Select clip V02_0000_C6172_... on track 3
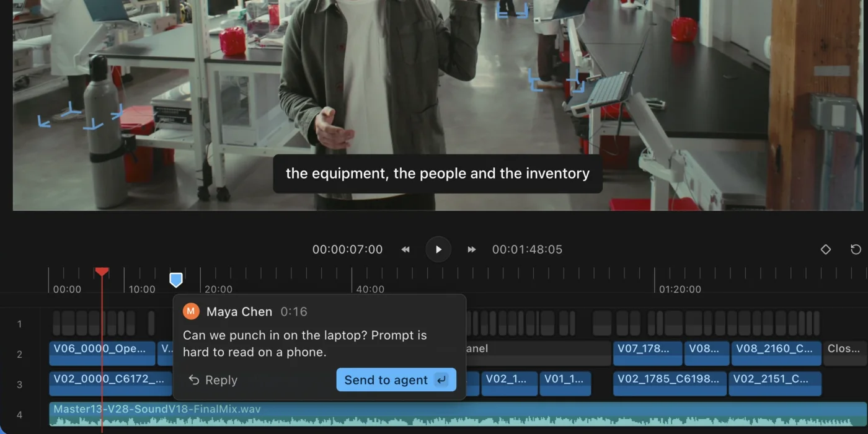Screen dimensions: 868x434 pyautogui.click(x=110, y=384)
